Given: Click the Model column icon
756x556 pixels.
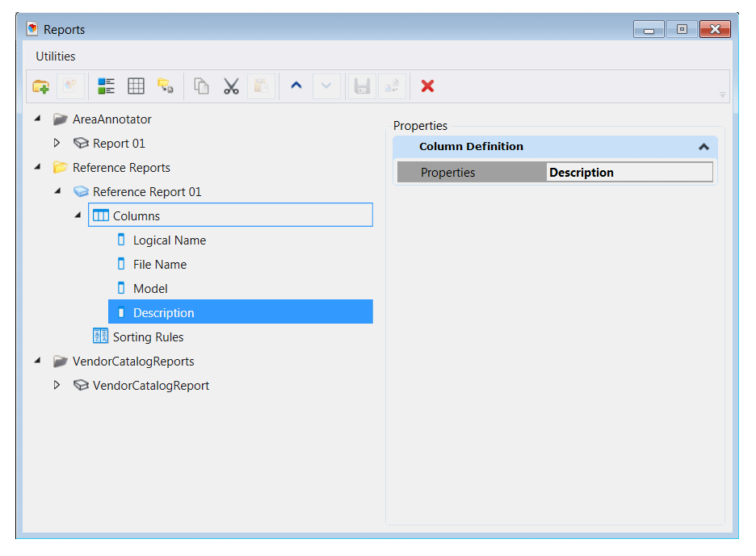Looking at the screenshot, I should pyautogui.click(x=121, y=287).
